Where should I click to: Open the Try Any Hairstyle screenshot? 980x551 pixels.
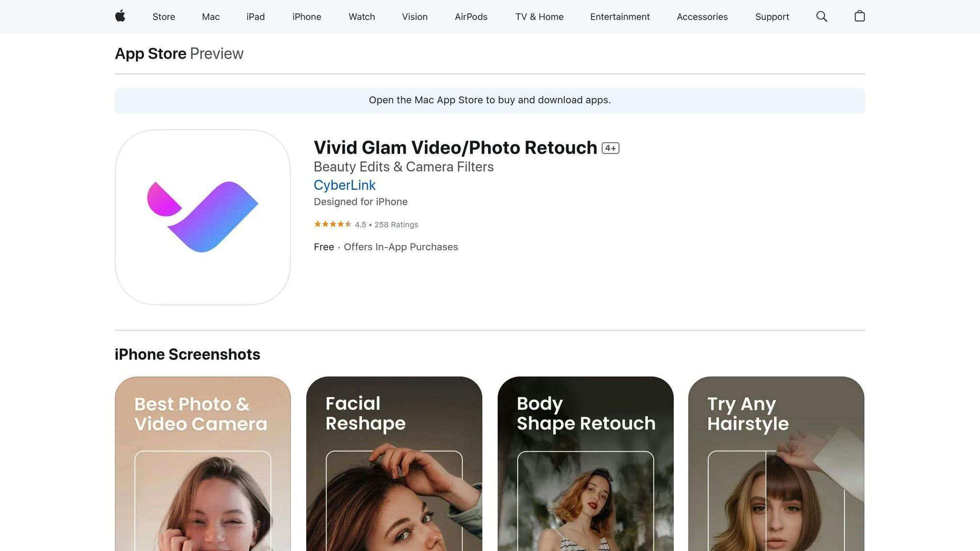coord(776,463)
